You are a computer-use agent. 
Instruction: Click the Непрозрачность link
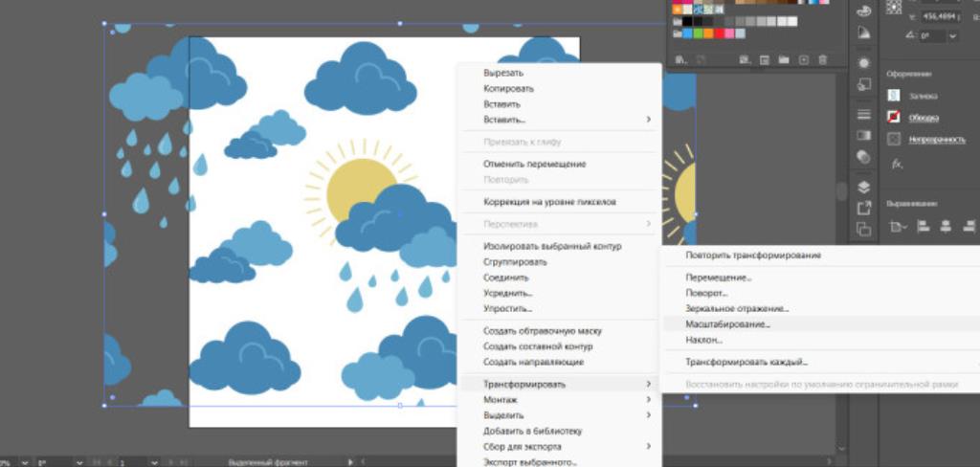tap(936, 140)
